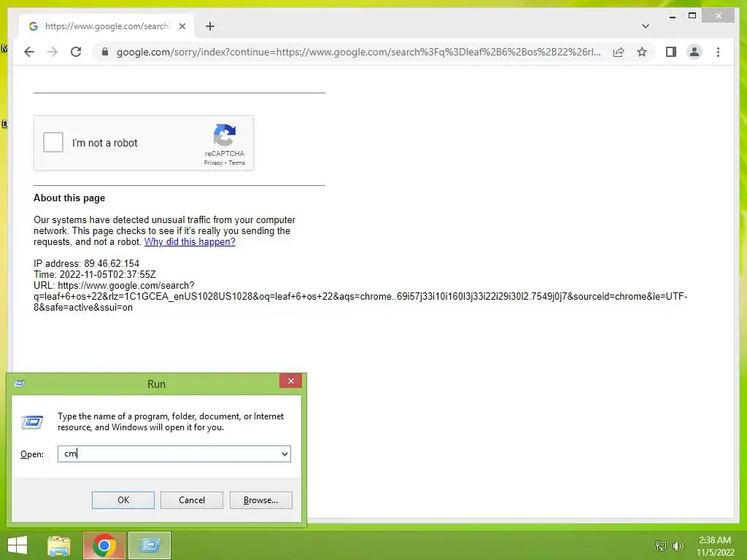Minimize the Chrome window
Image resolution: width=747 pixels, height=560 pixels.
pos(672,17)
